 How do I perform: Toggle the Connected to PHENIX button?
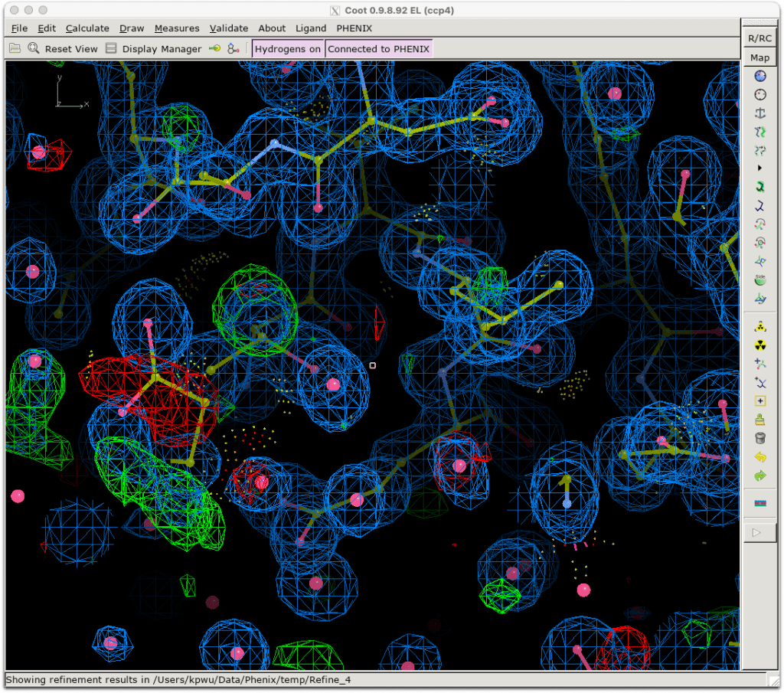click(x=379, y=49)
